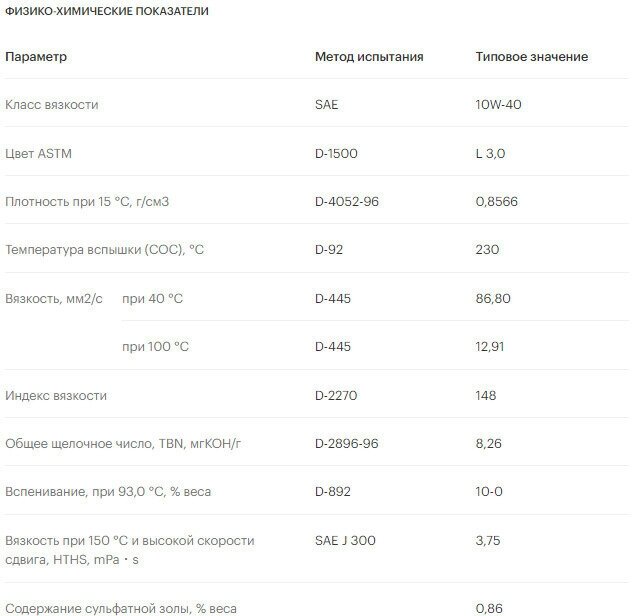Select the D-1500 test method cell
632x616 pixels.
pos(336,154)
